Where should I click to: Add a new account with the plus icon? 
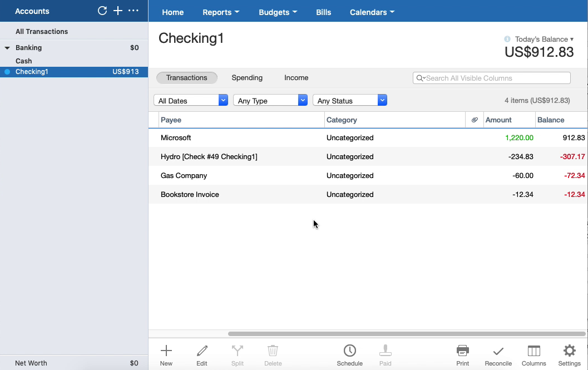click(x=117, y=10)
